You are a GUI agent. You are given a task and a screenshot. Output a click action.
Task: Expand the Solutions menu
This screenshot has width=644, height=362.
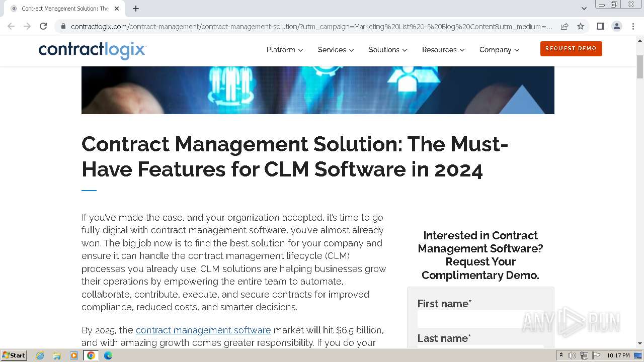tap(388, 50)
